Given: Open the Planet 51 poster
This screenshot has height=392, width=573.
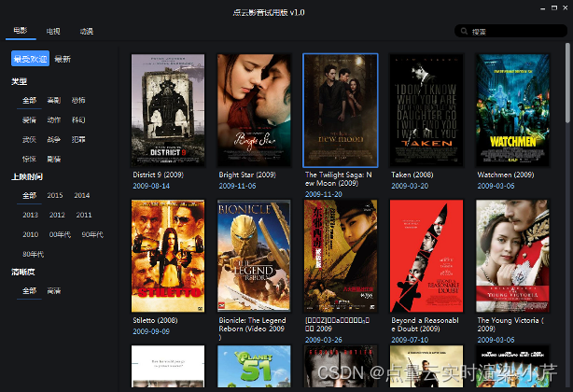Looking at the screenshot, I should point(254,367).
